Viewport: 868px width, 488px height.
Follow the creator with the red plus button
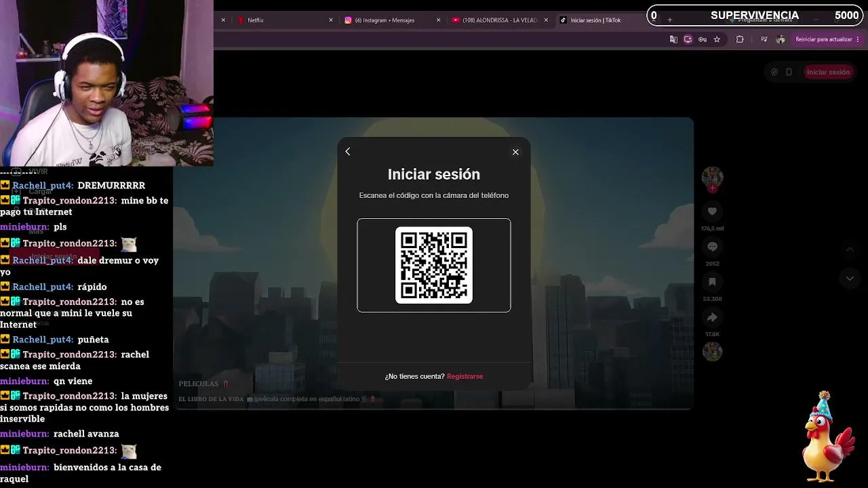pos(712,188)
